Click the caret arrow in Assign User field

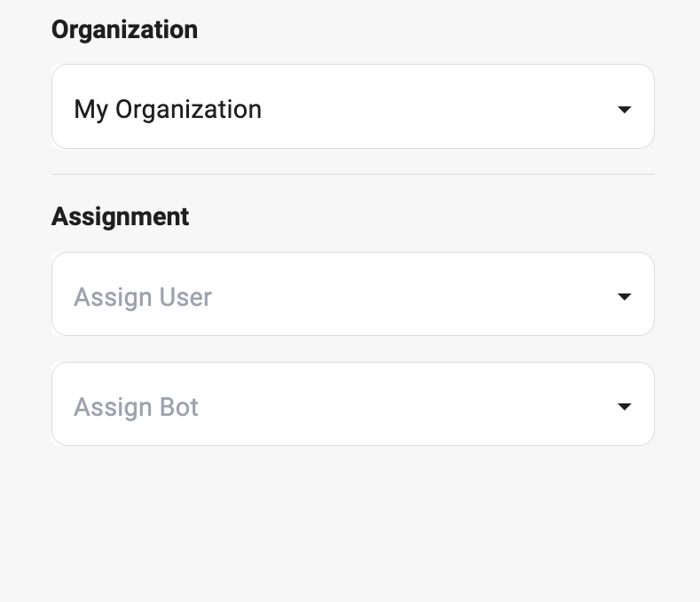[624, 297]
